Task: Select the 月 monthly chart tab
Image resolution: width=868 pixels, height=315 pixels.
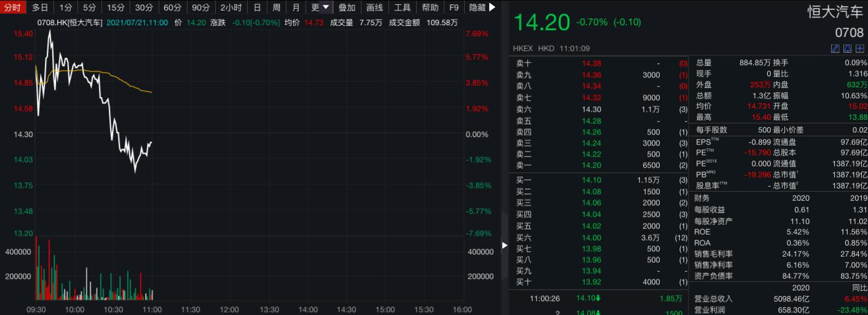Action: 296,7
